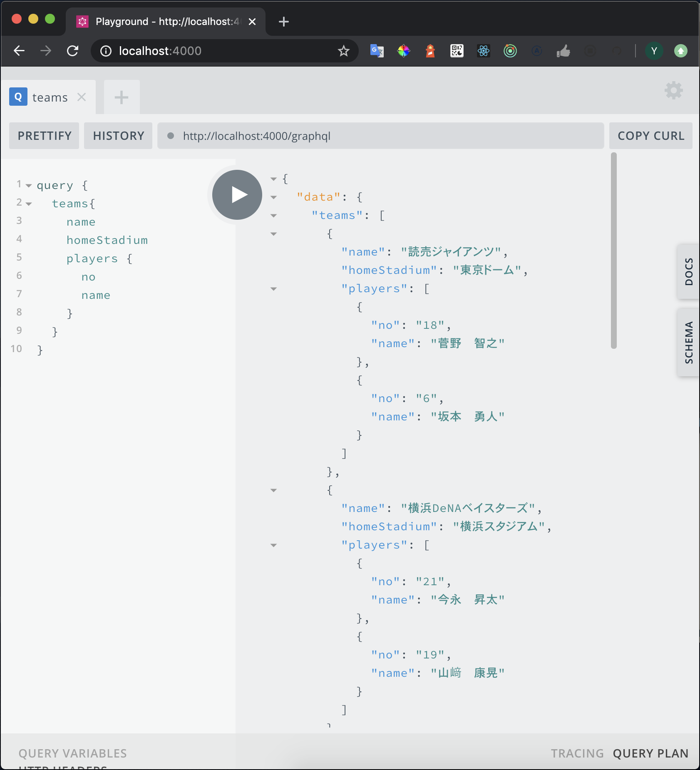Reload the localhost page
The width and height of the screenshot is (700, 770).
coord(73,51)
